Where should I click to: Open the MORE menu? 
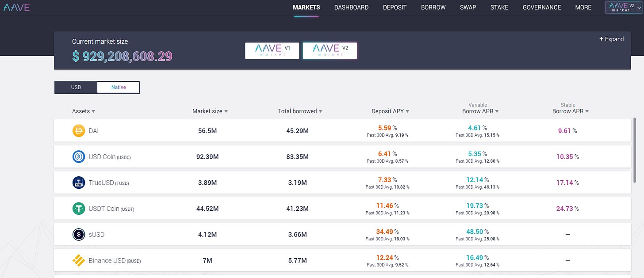click(583, 8)
